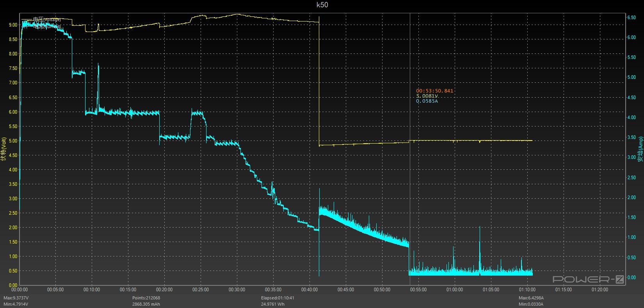The image size is (644, 308).
Task: Click the Min 0.0330A current statistic
Action: [x=530, y=304]
